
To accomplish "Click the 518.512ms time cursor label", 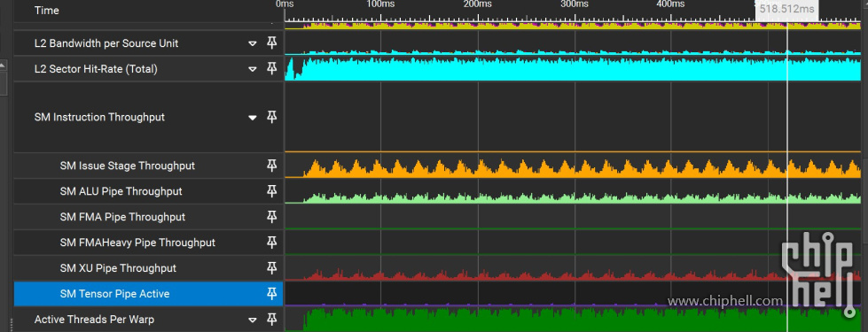I will coord(786,10).
